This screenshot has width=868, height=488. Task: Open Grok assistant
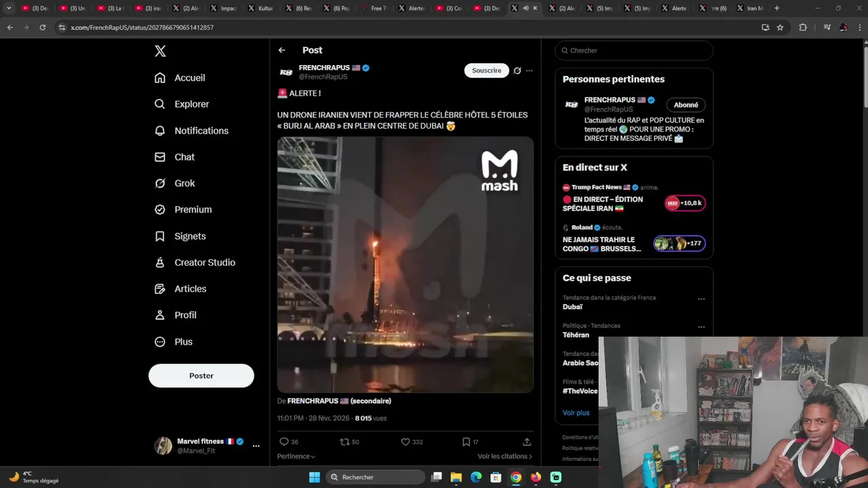[174, 184]
